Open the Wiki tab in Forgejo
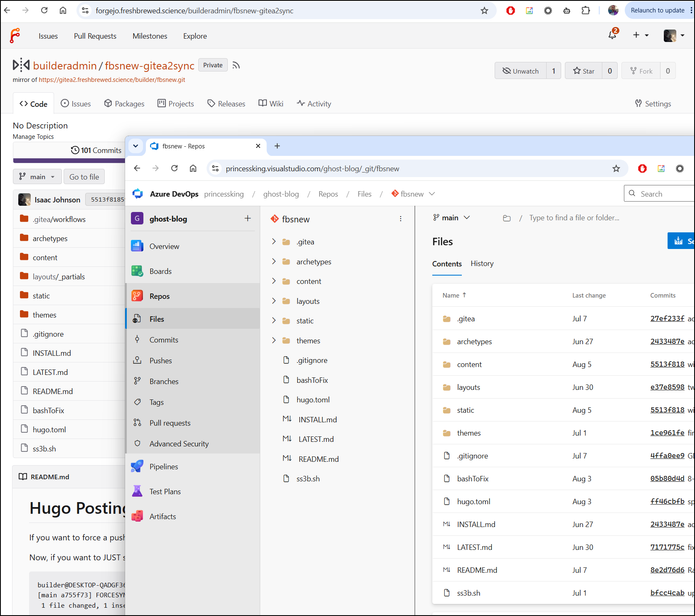Screen dimensions: 695x616 pyautogui.click(x=271, y=103)
